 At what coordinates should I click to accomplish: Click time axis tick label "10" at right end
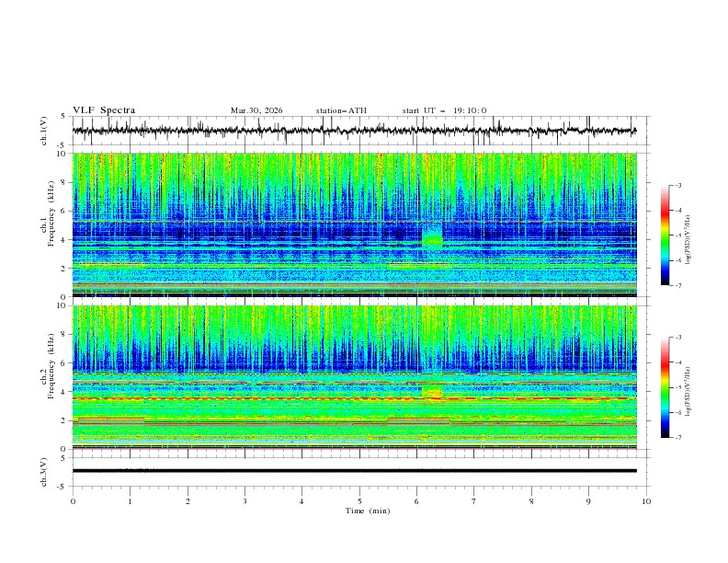[x=646, y=501]
